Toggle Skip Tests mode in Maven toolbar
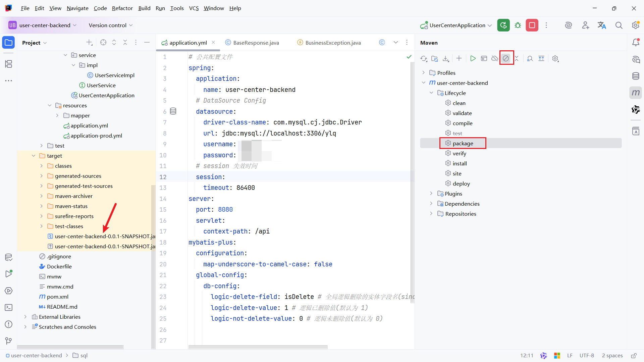 506,59
